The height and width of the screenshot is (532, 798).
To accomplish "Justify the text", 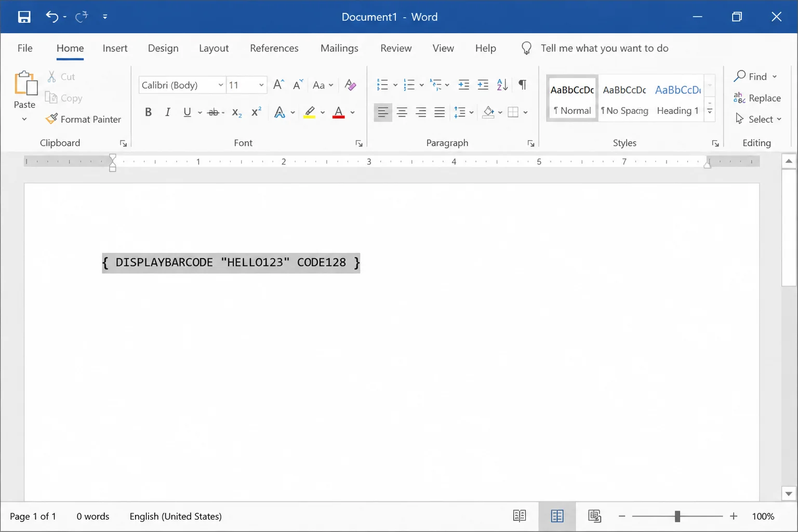I will (x=440, y=112).
